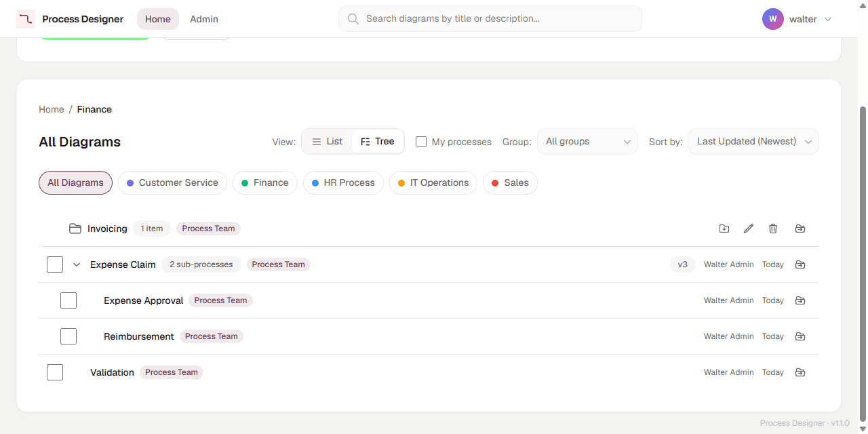Image resolution: width=868 pixels, height=434 pixels.
Task: Open the Admin nav tab
Action: [204, 19]
